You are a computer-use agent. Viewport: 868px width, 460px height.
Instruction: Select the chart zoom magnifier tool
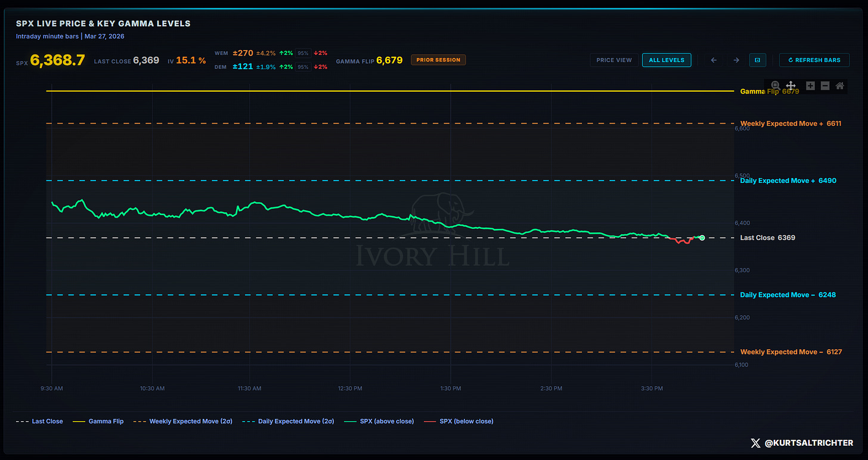tap(775, 86)
